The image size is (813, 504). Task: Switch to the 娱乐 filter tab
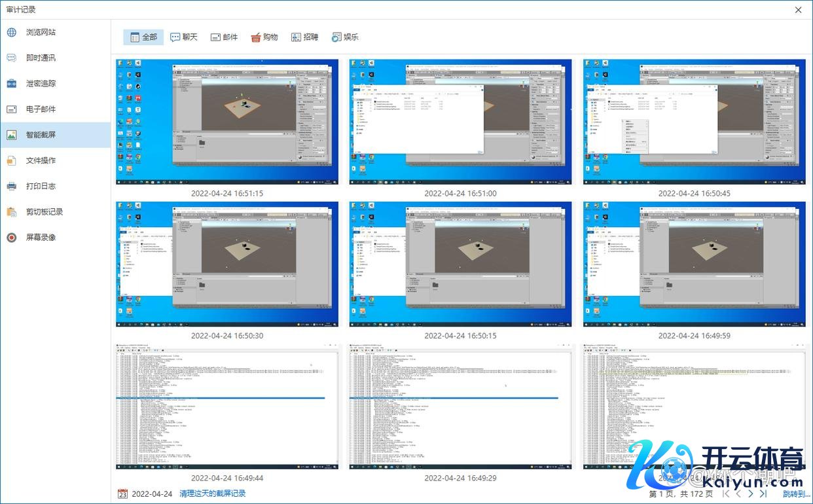pos(345,37)
